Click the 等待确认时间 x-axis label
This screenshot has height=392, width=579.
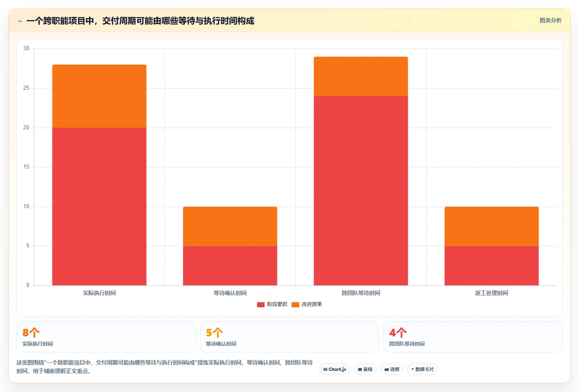coord(230,293)
